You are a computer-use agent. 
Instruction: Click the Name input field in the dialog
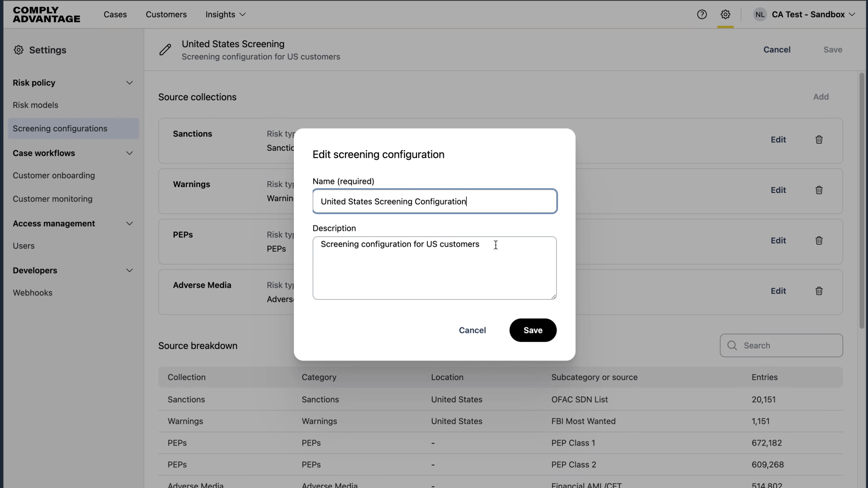point(434,201)
